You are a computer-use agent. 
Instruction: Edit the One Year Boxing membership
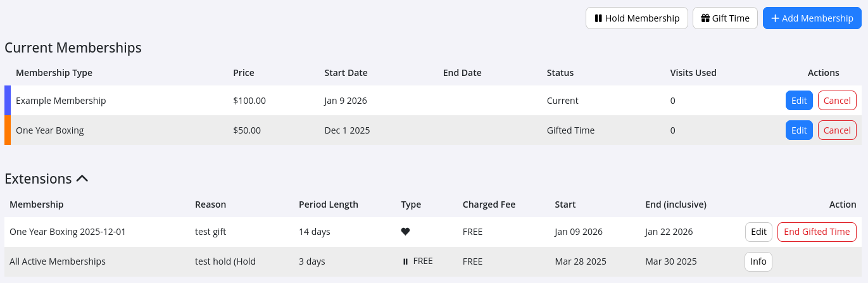point(799,130)
